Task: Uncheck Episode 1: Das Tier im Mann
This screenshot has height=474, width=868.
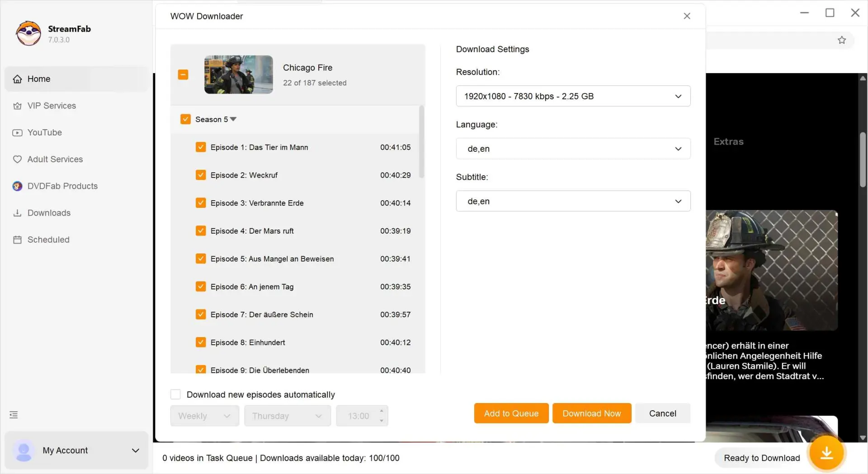Action: (201, 147)
